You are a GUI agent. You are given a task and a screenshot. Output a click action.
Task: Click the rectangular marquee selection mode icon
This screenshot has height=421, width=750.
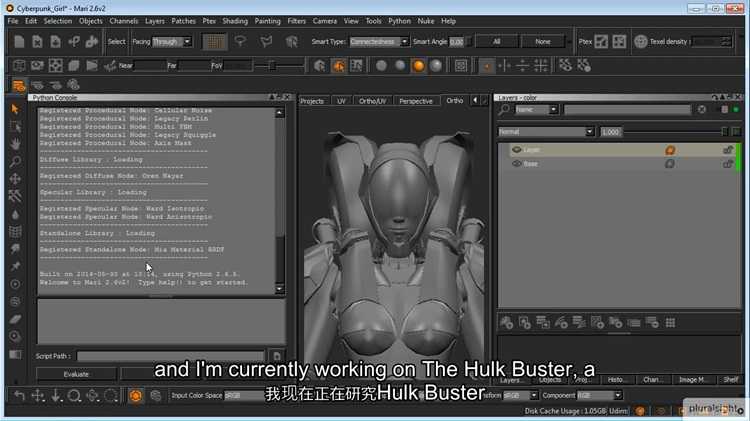click(x=214, y=42)
